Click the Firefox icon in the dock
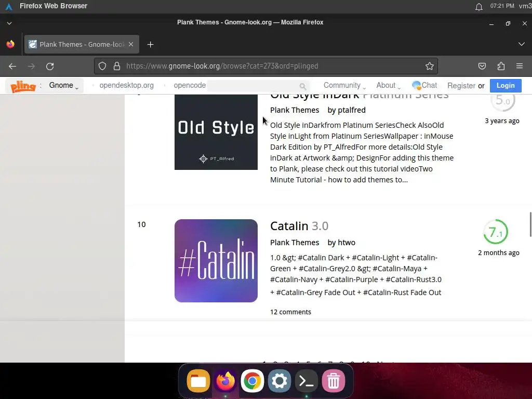 tap(225, 381)
